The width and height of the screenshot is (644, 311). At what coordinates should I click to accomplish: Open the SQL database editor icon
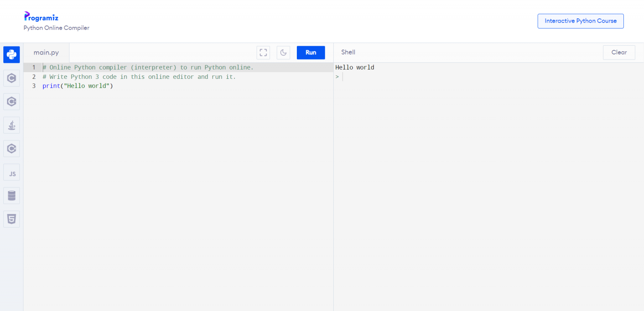point(11,196)
